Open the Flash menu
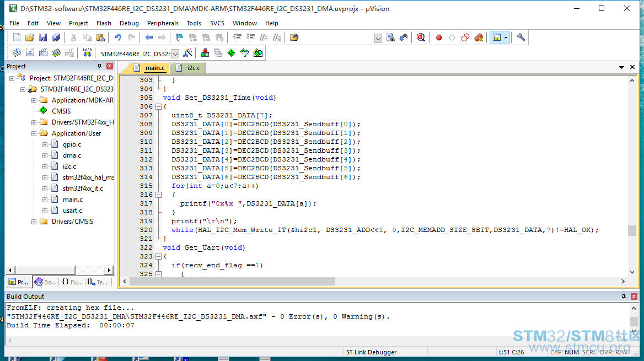This screenshot has width=644, height=361. 104,23
